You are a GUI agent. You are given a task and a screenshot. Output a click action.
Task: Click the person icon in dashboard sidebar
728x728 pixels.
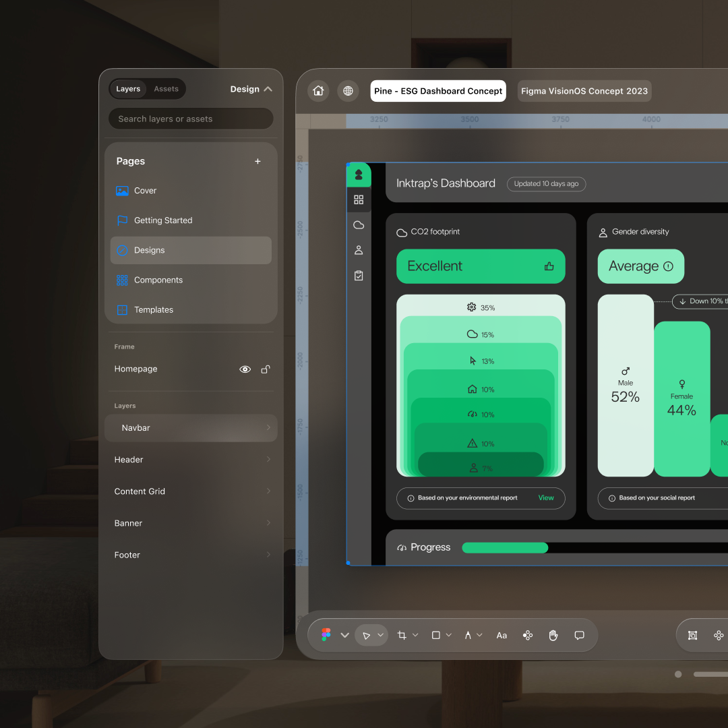click(359, 250)
